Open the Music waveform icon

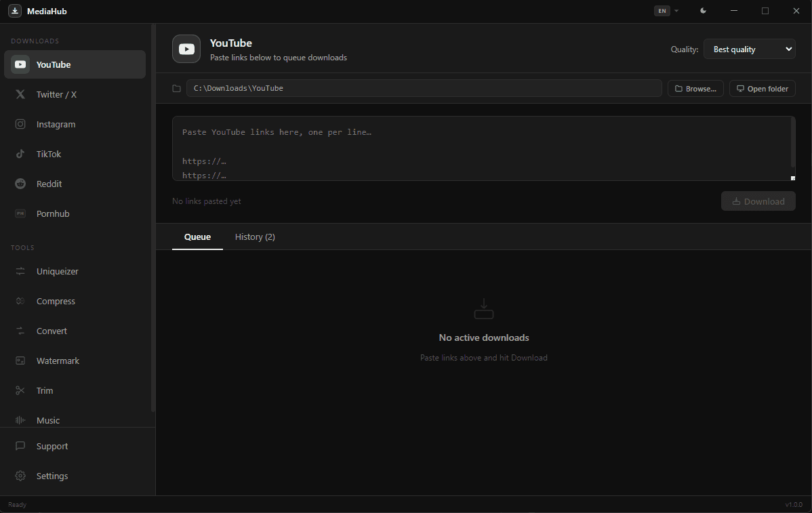pos(20,420)
